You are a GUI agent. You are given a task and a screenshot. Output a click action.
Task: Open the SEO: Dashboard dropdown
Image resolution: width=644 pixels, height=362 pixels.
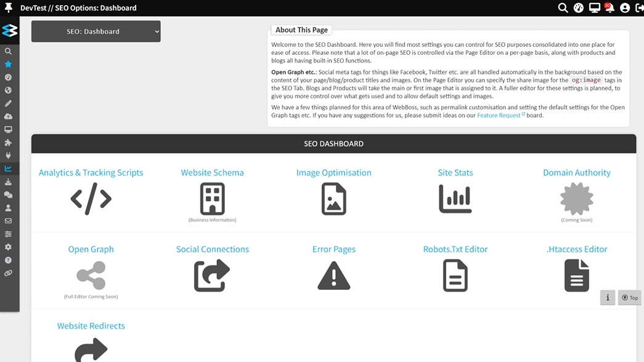(96, 31)
